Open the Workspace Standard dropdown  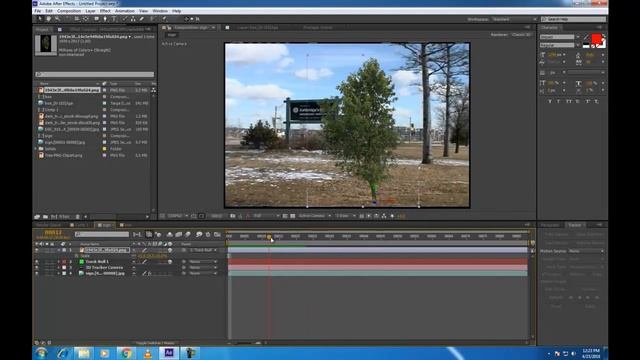(514, 19)
